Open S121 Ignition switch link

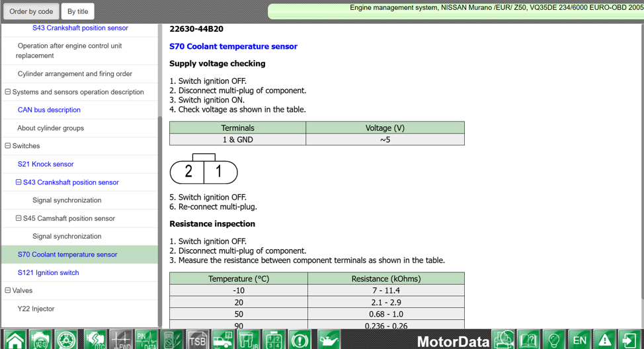pyautogui.click(x=48, y=272)
